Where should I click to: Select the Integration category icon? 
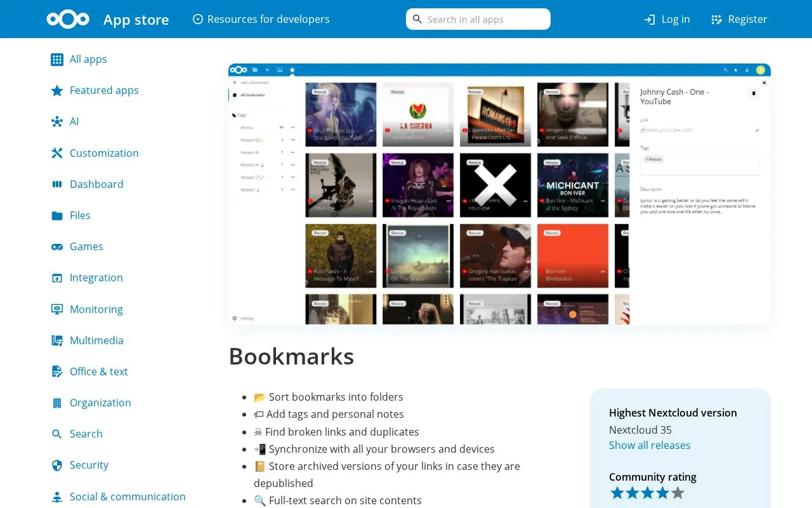(57, 277)
